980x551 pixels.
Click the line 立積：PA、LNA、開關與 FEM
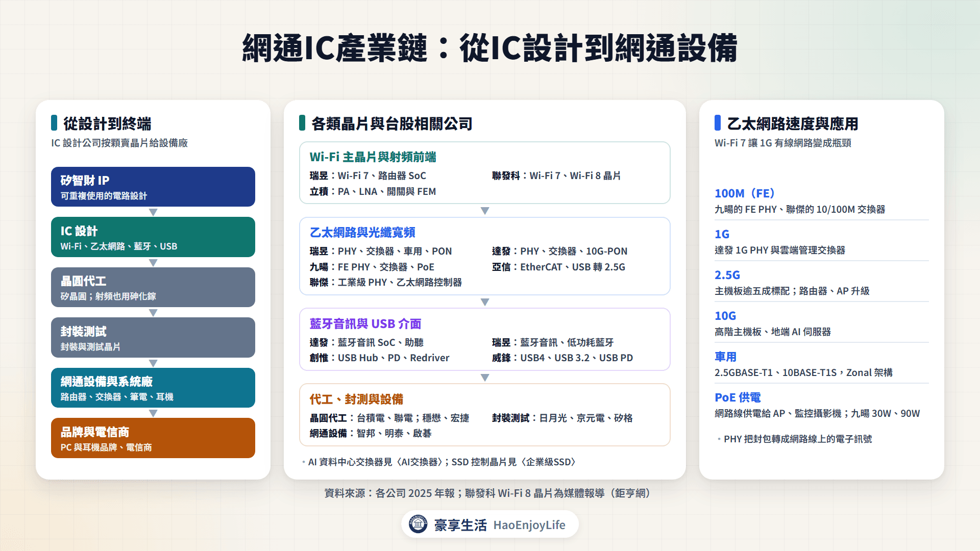[x=373, y=192]
